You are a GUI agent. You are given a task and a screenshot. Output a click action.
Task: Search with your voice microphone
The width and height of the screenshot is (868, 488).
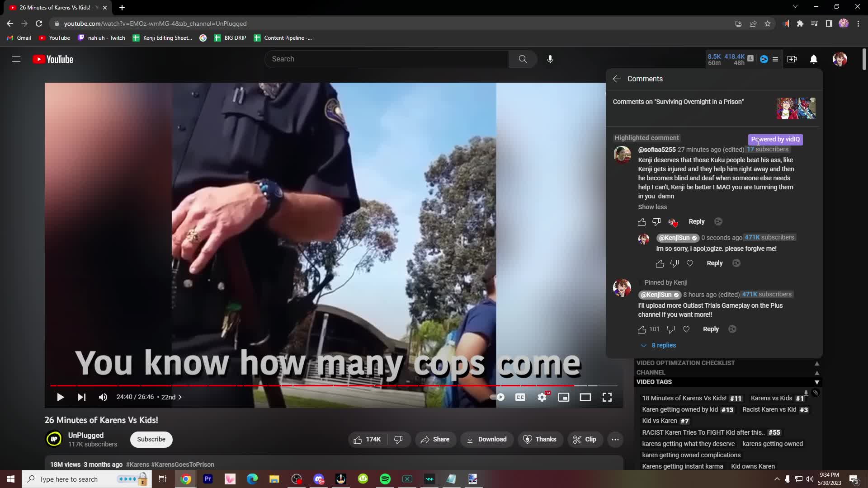click(550, 59)
